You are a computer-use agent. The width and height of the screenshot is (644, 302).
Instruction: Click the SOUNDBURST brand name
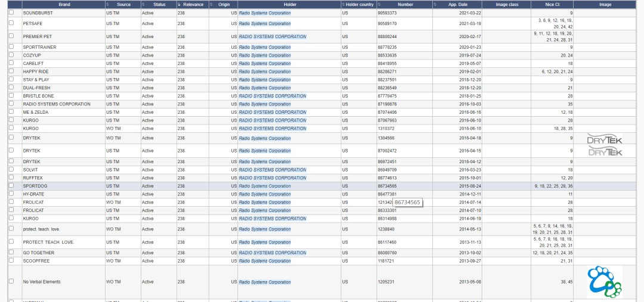[x=38, y=13]
